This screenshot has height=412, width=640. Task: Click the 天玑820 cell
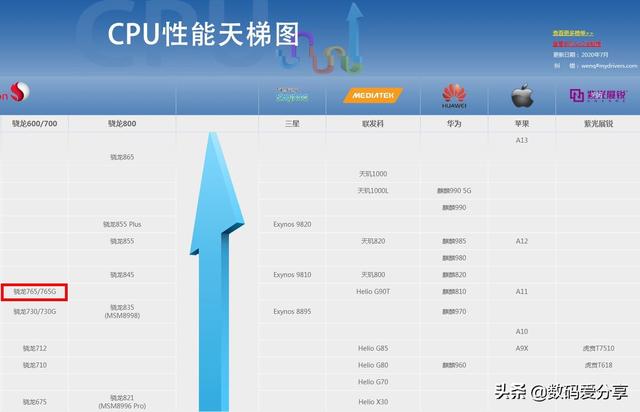[x=373, y=241]
